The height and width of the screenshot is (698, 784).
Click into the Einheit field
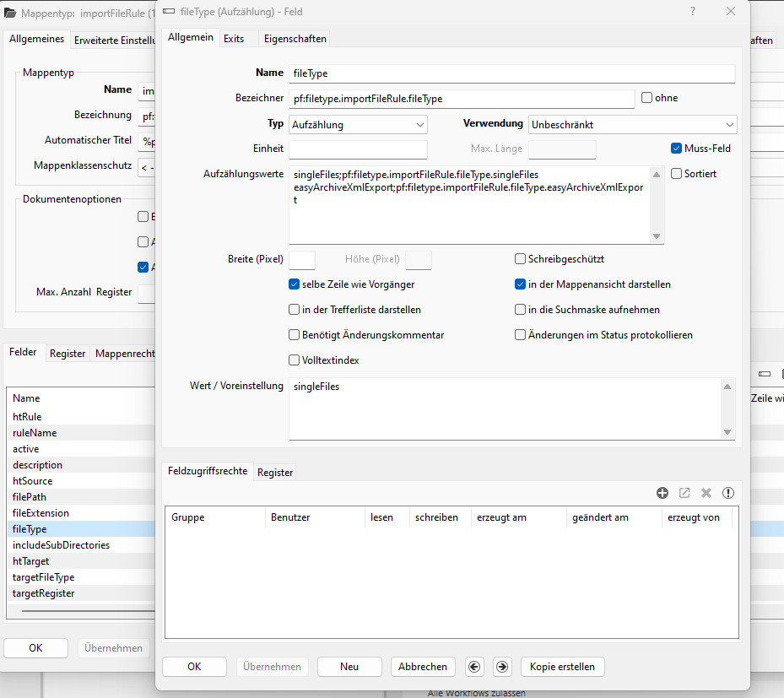point(358,149)
